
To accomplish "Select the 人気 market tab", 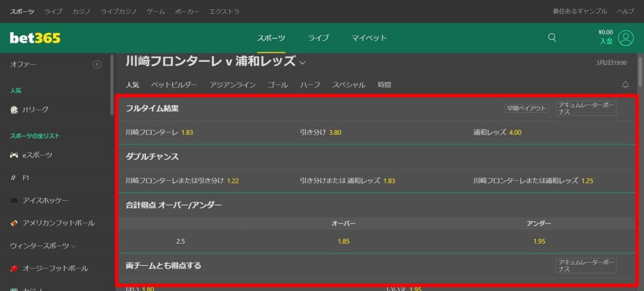I will (132, 85).
